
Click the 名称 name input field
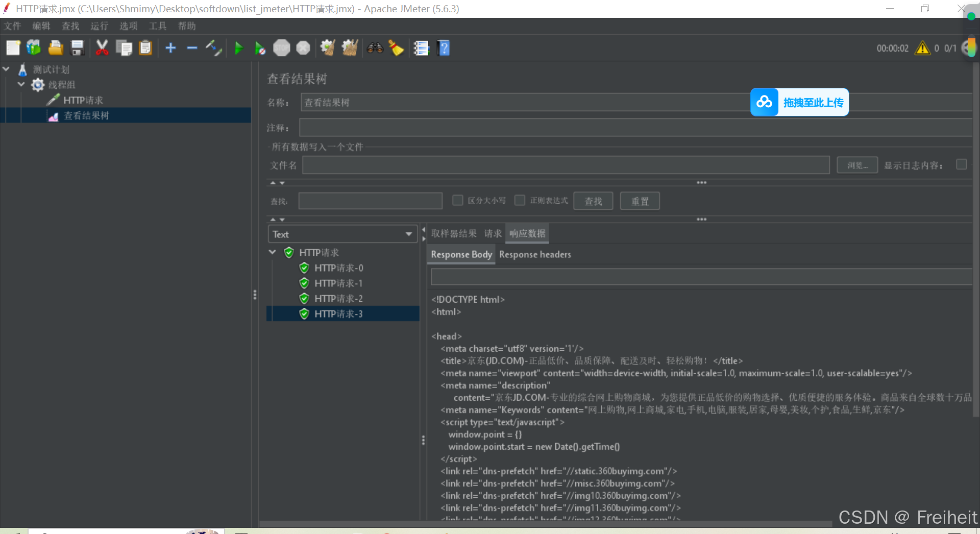point(636,102)
